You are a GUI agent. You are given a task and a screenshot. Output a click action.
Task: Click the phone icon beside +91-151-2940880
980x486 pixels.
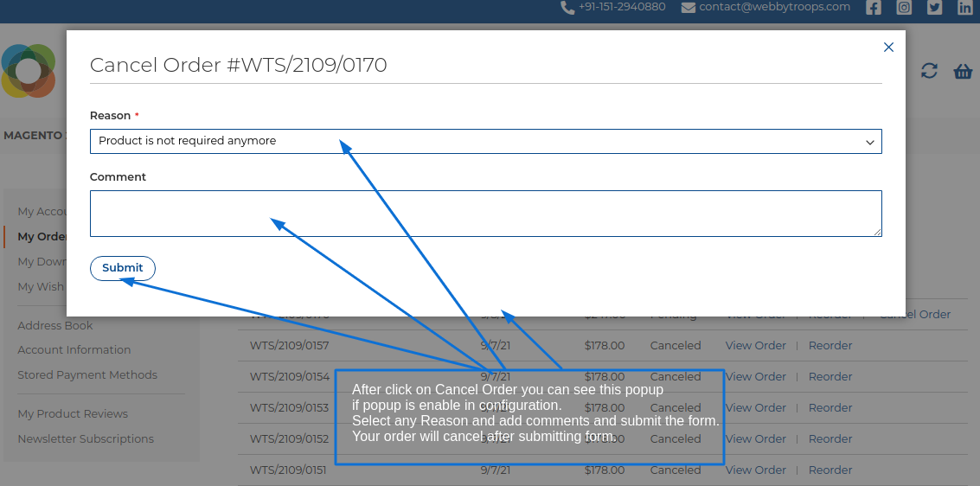pos(567,8)
